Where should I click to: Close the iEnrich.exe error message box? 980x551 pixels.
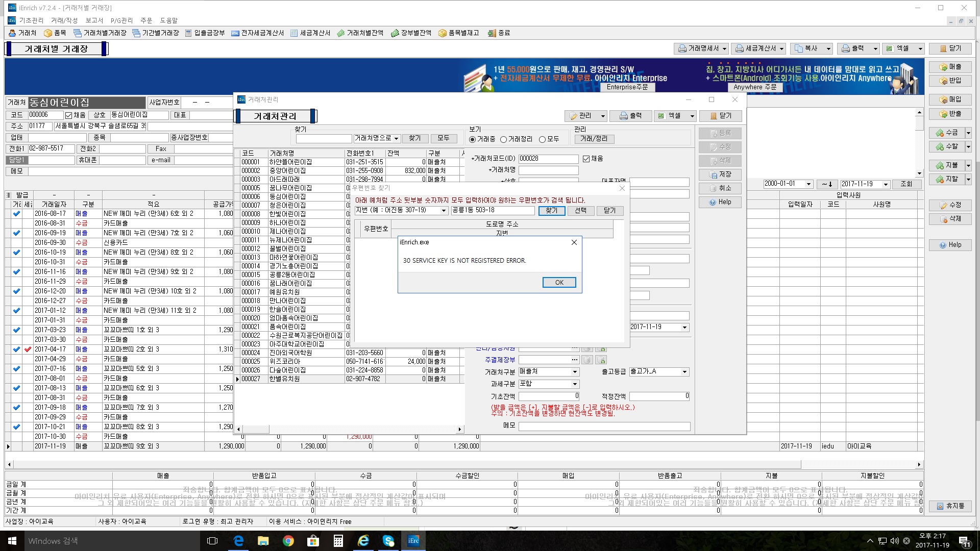(574, 242)
